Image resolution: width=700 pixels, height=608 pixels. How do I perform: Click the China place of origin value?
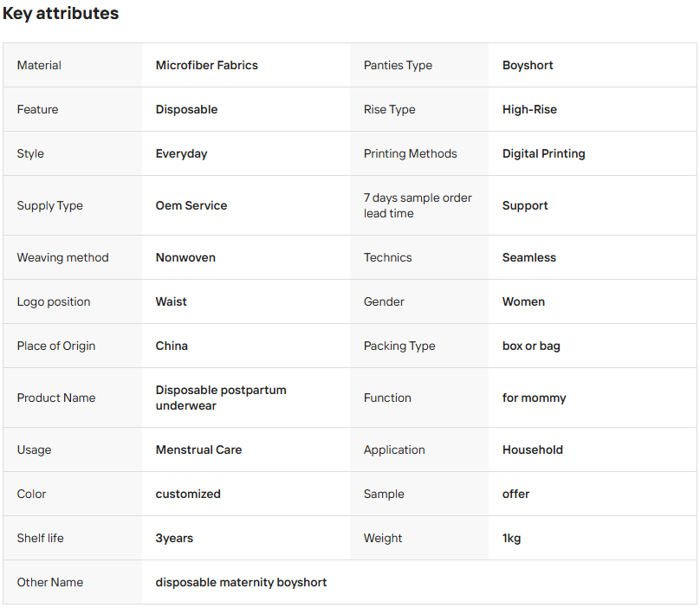(172, 346)
